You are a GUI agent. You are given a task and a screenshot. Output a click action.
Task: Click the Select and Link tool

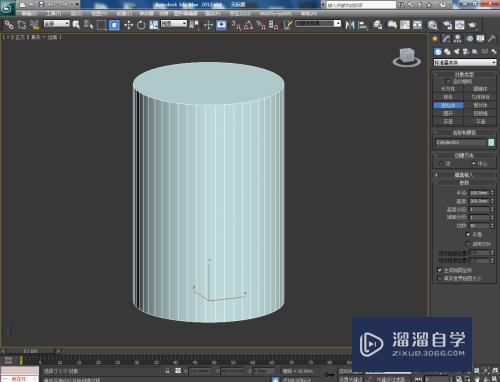9,25
